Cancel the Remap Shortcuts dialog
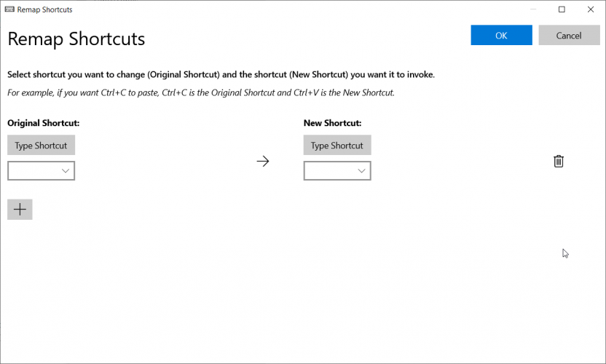 click(569, 35)
